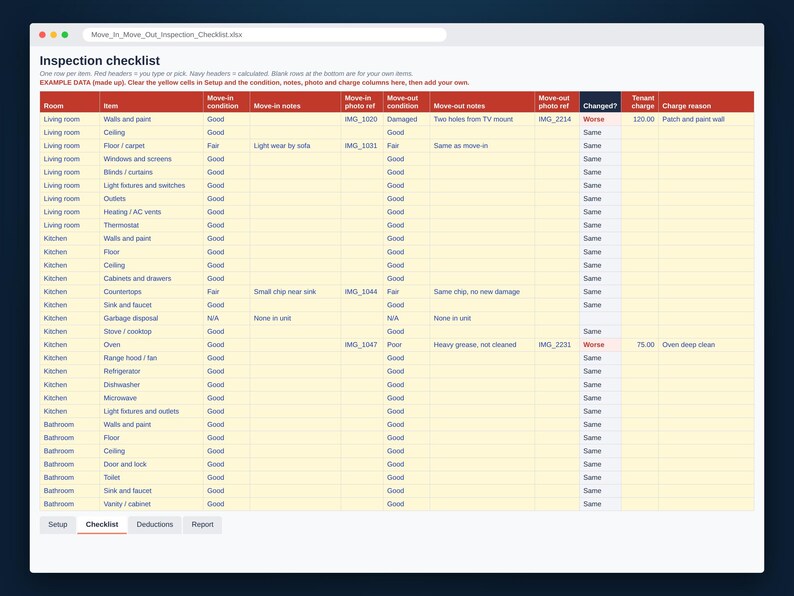Click the Move-in condition column header
This screenshot has width=794, height=596.
226,102
